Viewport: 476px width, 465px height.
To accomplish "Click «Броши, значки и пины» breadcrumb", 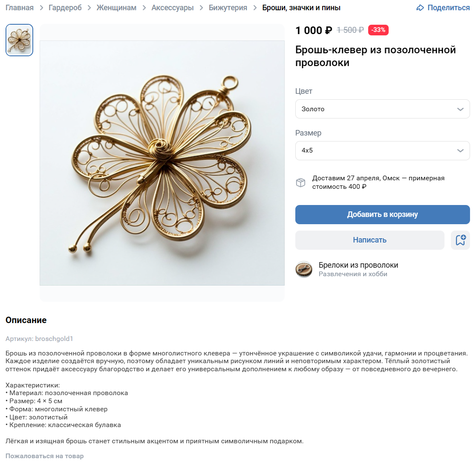I will click(x=301, y=8).
